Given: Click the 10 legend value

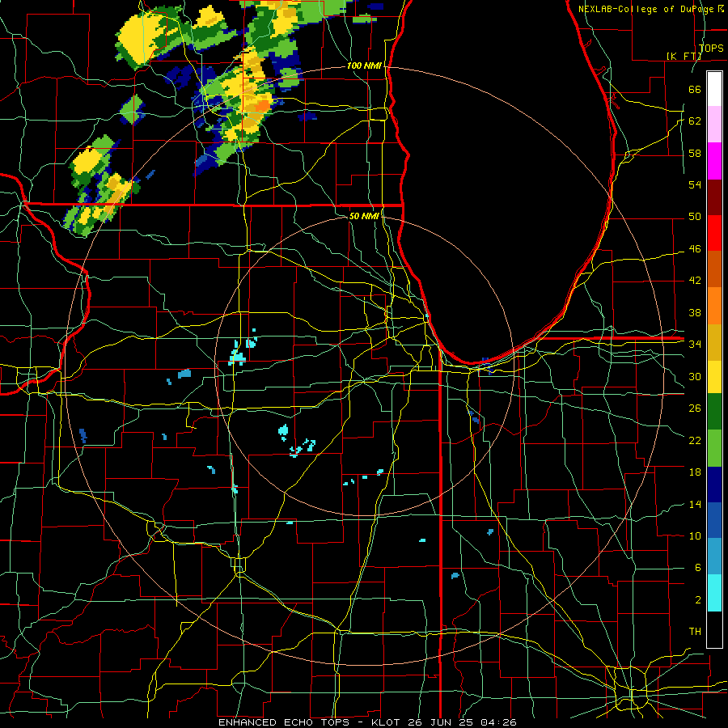Looking at the screenshot, I should click(x=695, y=535).
